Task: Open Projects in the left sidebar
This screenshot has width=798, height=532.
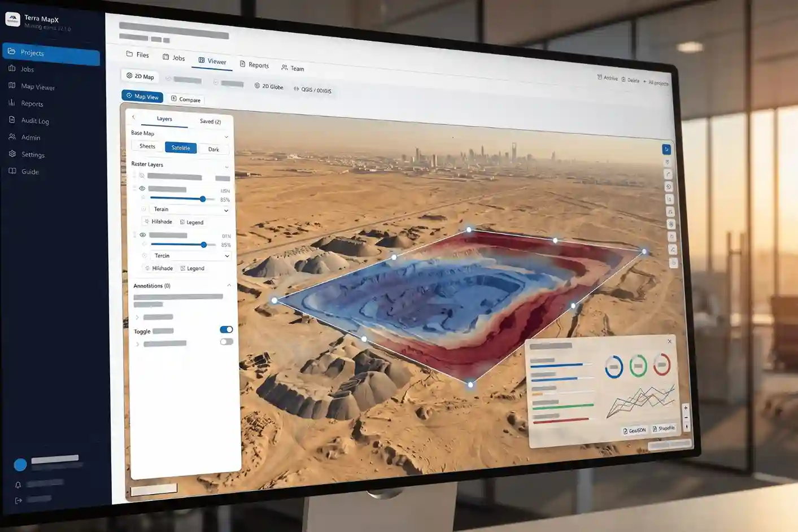Action: 51,53
